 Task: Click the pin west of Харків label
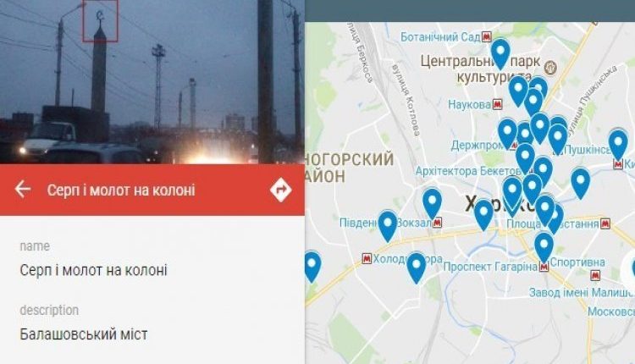(x=432, y=205)
